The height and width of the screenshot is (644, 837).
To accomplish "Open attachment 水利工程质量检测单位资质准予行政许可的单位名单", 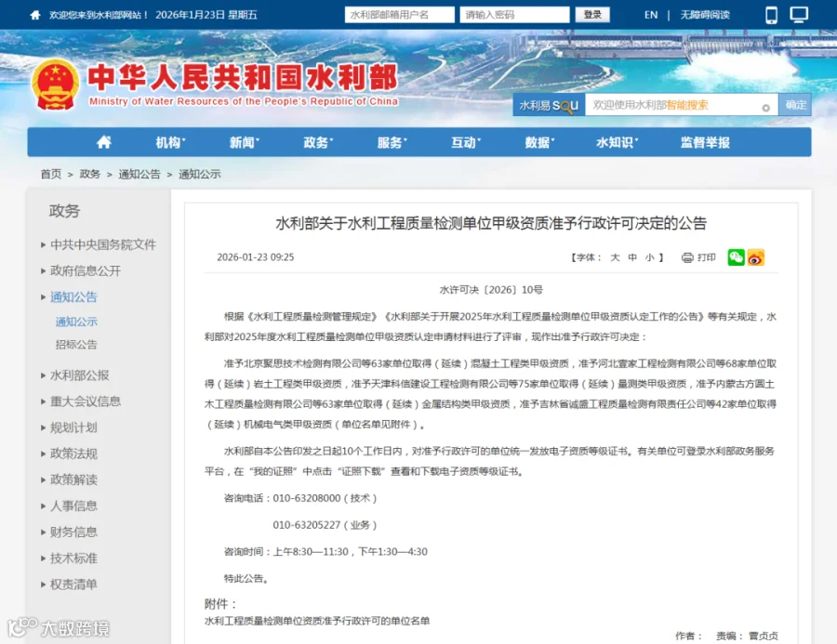I will pos(317,621).
